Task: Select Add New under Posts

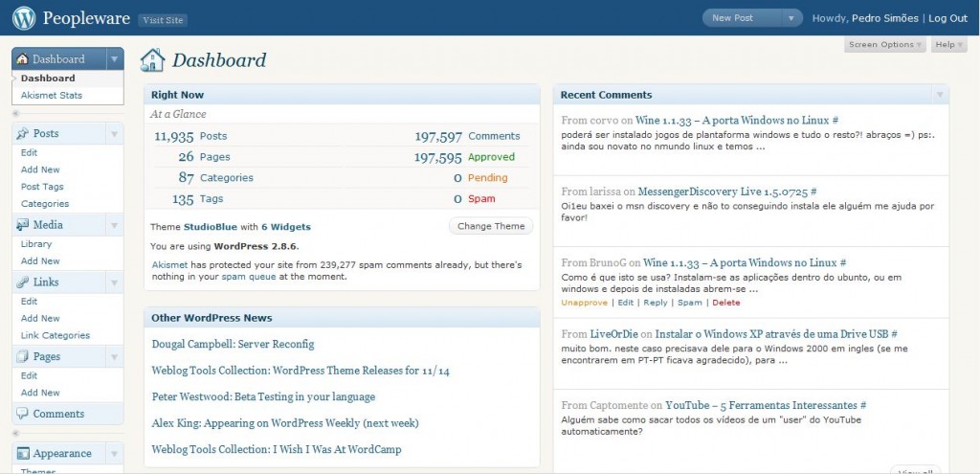Action: pos(40,169)
